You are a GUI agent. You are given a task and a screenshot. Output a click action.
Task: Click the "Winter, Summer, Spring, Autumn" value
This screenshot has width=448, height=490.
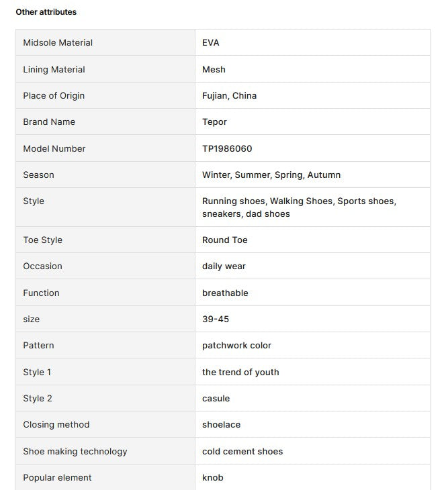[271, 175]
